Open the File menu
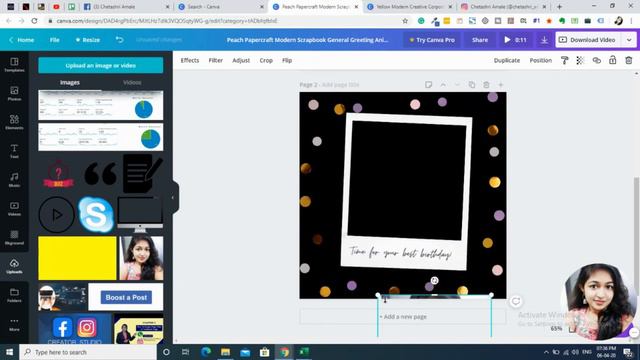640x360 pixels. 55,40
